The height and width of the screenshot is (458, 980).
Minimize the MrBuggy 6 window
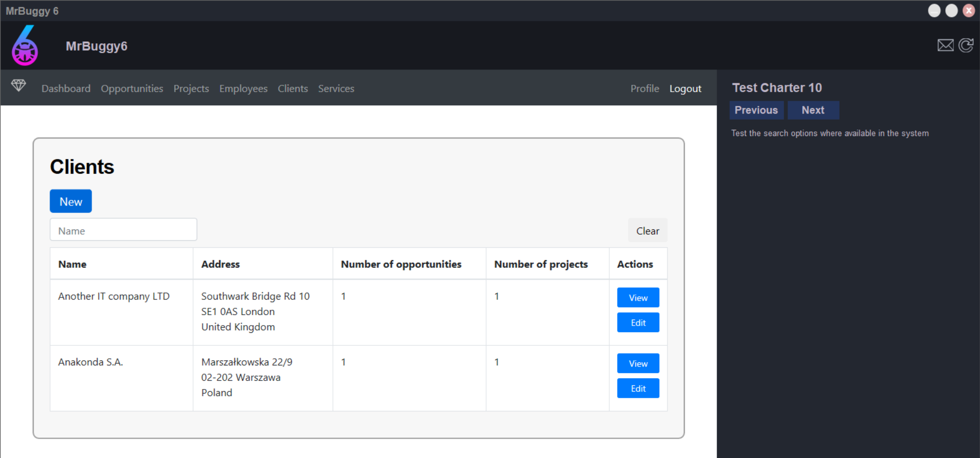pos(934,11)
